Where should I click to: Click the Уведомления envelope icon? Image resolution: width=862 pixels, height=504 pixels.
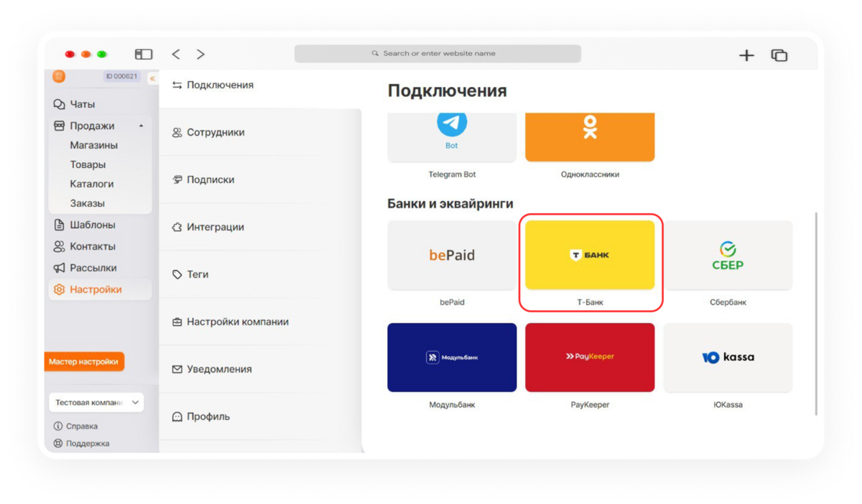tap(177, 369)
